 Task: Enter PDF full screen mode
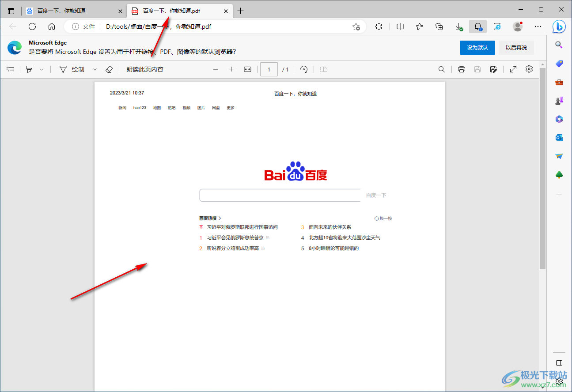(513, 69)
